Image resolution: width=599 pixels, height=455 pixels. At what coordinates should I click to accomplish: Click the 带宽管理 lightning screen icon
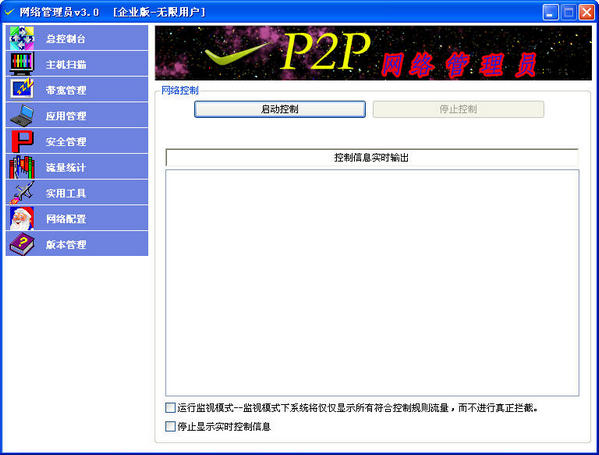pyautogui.click(x=22, y=89)
